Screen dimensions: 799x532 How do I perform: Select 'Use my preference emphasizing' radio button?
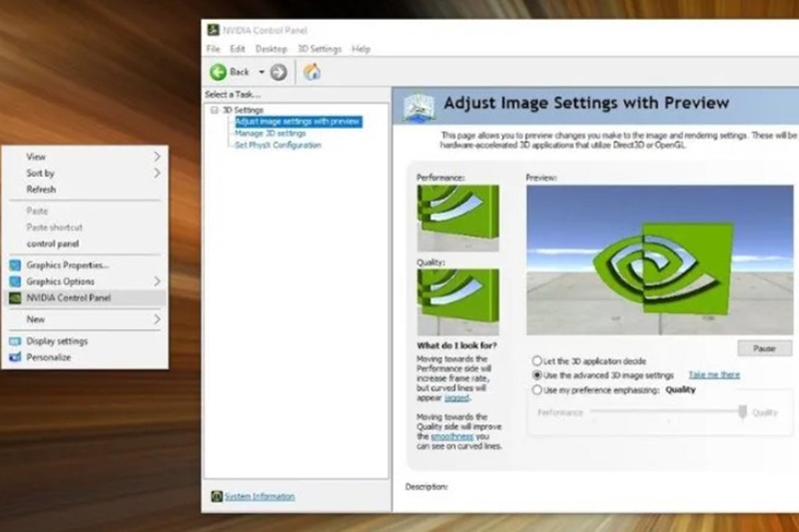tap(536, 390)
